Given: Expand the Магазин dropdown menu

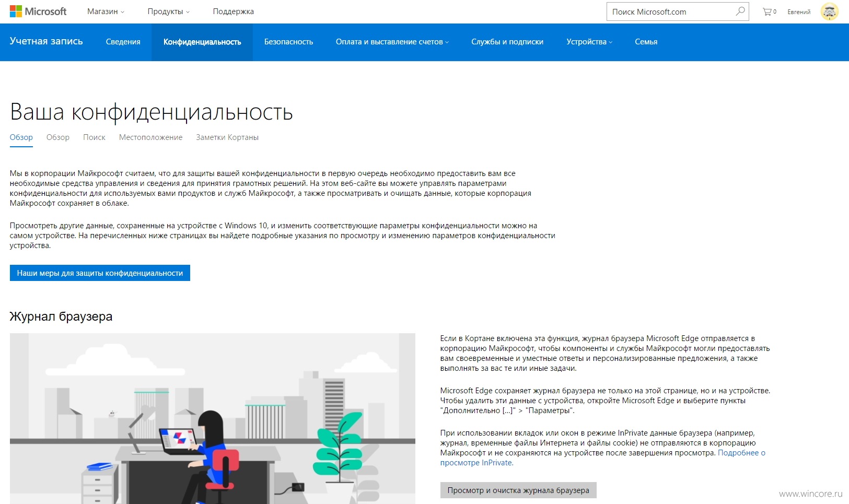Looking at the screenshot, I should (x=106, y=11).
